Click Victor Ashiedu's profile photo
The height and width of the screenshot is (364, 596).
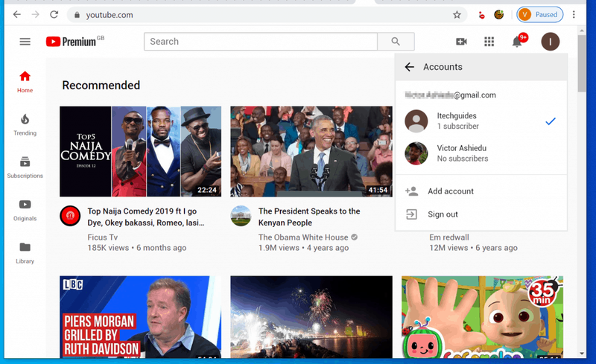point(416,153)
